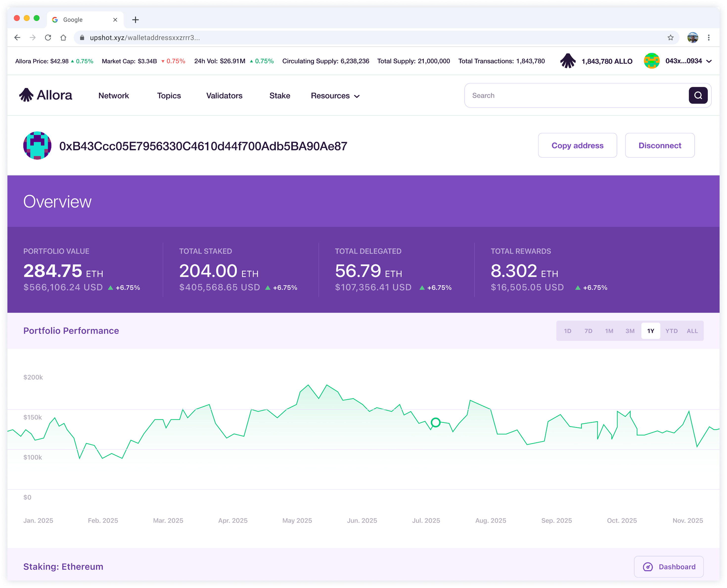This screenshot has height=588, width=727.
Task: Open Chrome three-dot menu
Action: point(709,38)
